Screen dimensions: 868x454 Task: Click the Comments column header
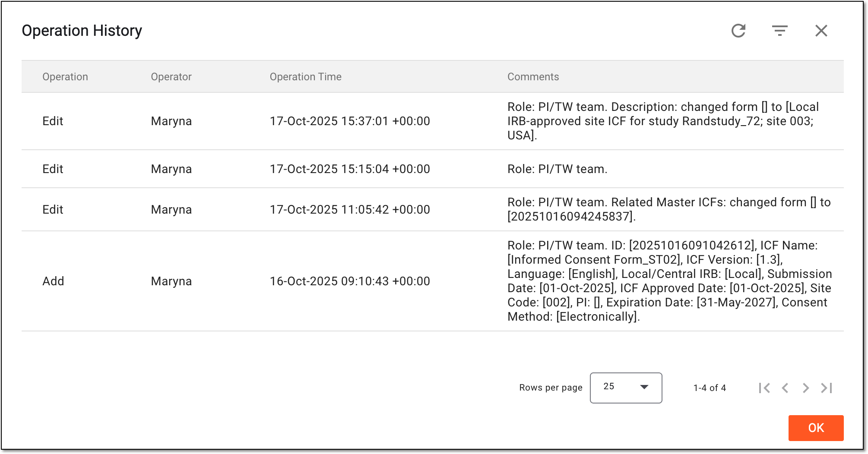pos(533,77)
